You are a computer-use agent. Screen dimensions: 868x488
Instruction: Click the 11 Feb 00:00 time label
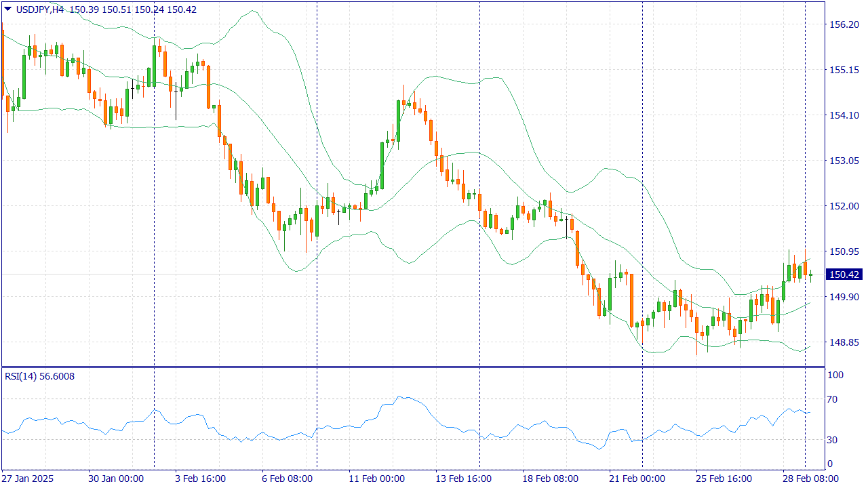[x=376, y=479]
